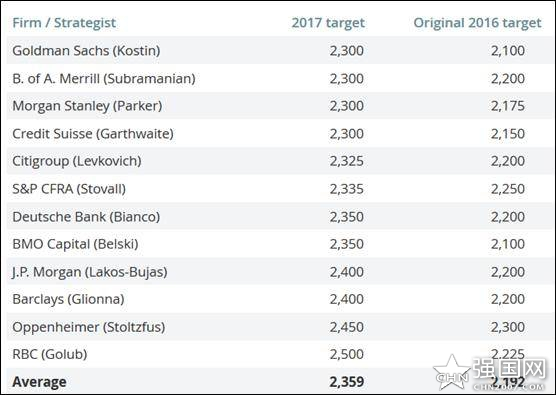Screen dimensions: 556x395
Task: Click RBC's 2,500 target value
Action: pyautogui.click(x=346, y=354)
